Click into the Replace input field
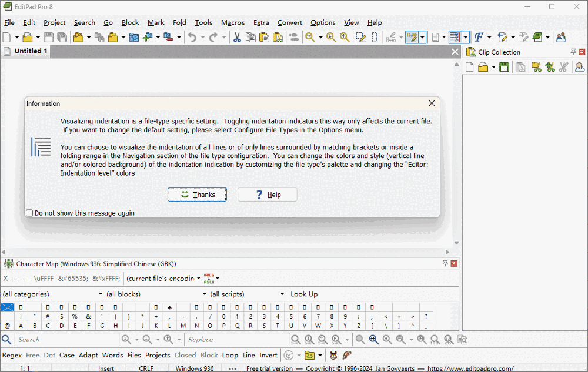Screen dimensions: 588x372 tap(235, 340)
